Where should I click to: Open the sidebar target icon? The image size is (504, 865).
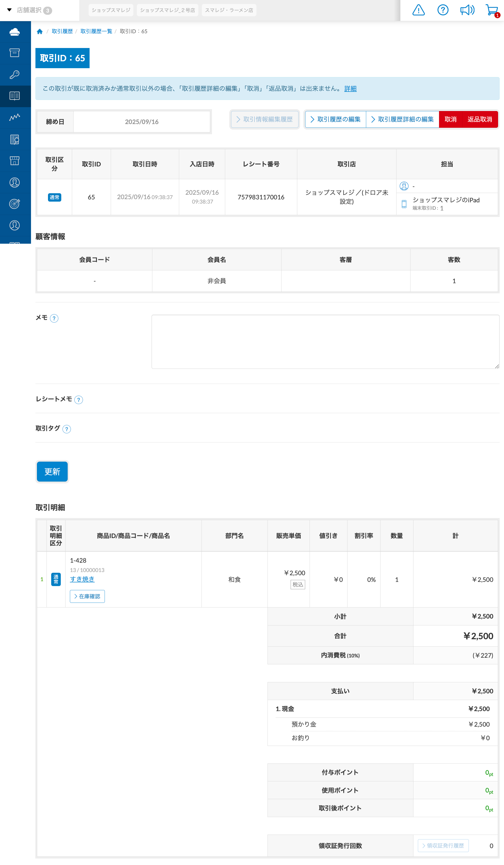[15, 204]
